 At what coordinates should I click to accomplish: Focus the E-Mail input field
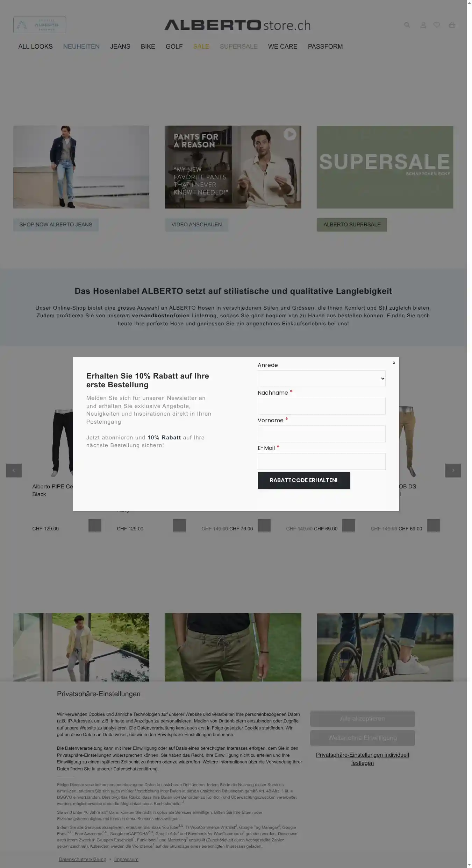point(321,461)
